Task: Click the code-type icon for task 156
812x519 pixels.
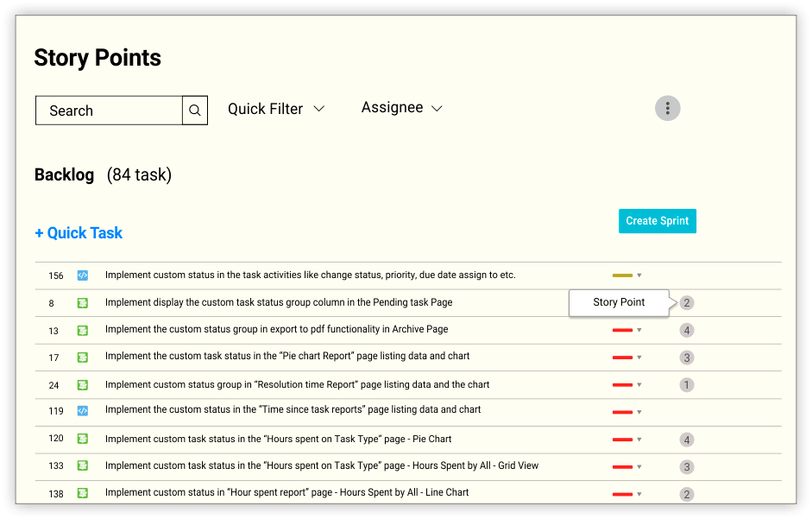Action: click(83, 275)
